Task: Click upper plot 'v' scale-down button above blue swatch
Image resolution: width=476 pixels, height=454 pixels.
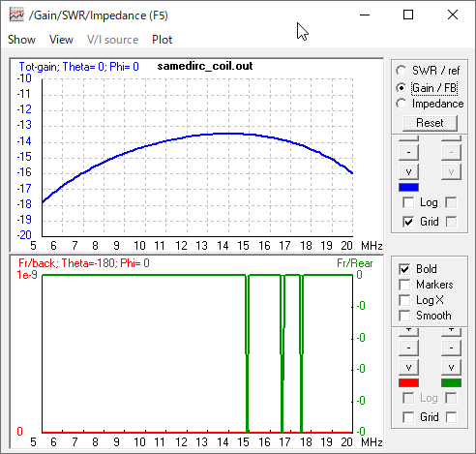Action: 408,171
